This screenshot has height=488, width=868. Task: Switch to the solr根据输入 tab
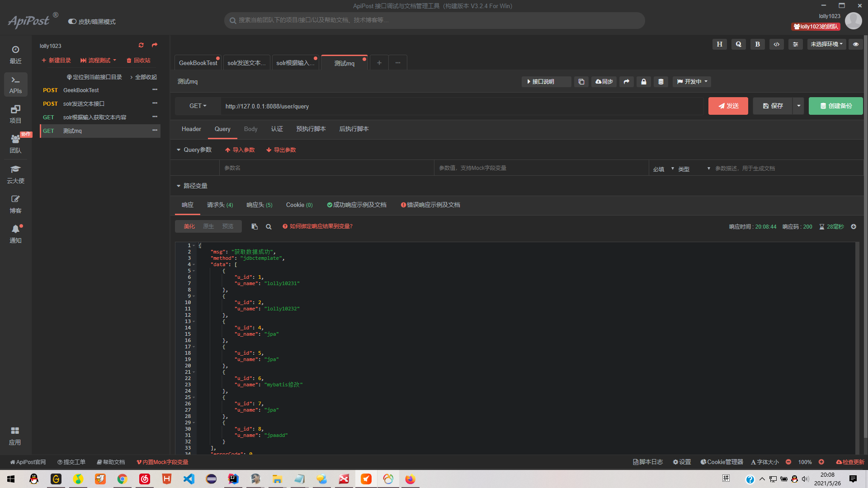tap(295, 63)
